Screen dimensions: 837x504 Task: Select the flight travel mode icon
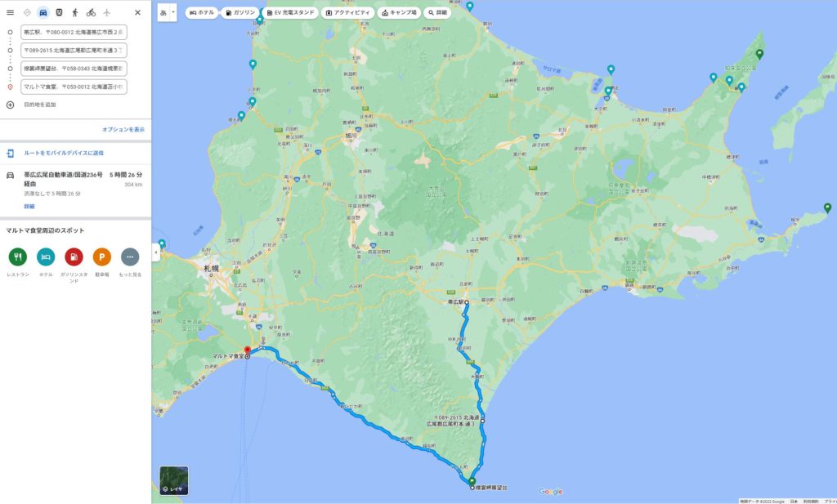pos(106,12)
